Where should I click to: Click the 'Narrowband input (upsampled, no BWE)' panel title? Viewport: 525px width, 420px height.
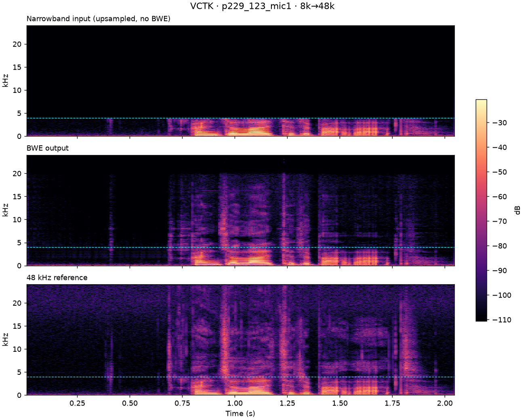pos(99,19)
